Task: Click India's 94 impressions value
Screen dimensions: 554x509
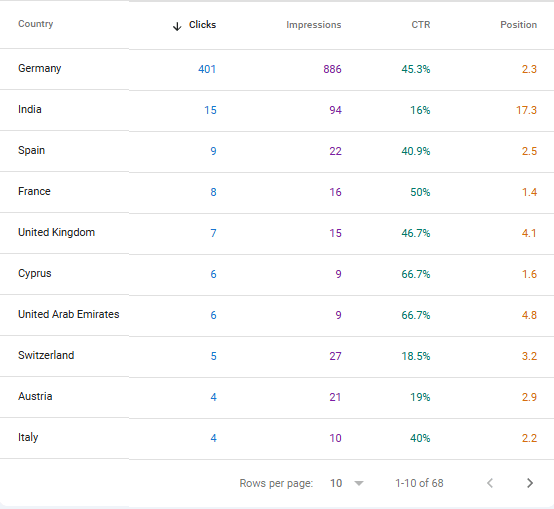Action: tap(335, 110)
